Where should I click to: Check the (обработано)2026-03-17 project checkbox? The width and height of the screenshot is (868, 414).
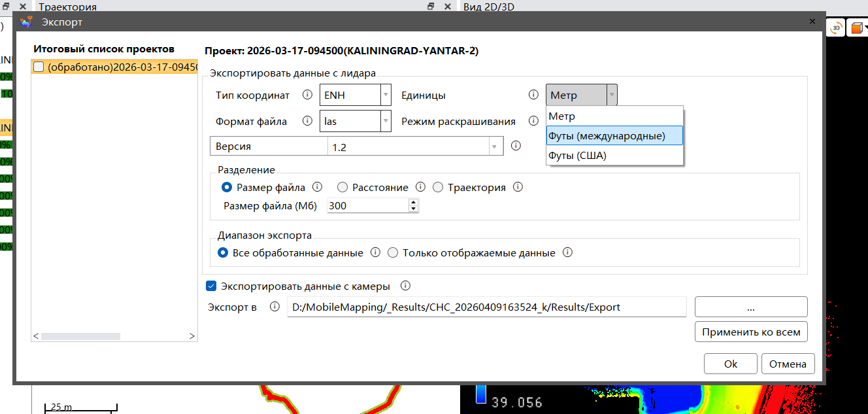[x=39, y=67]
